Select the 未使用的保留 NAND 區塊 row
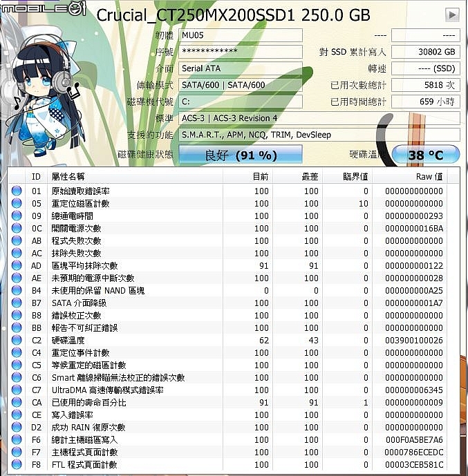The image size is (468, 476). [227, 290]
